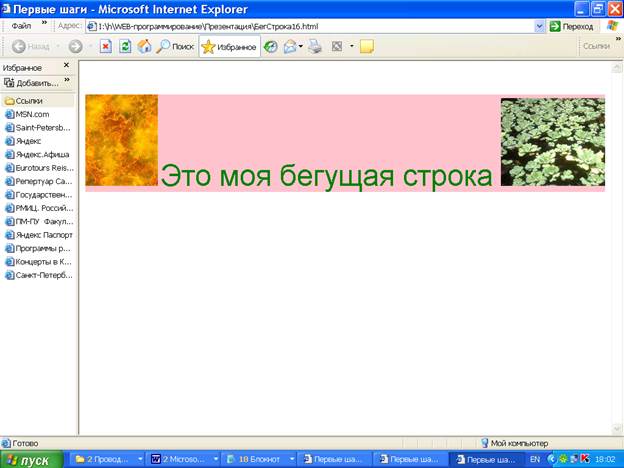Click the Windows flag throbber logo
The image size is (624, 468).
click(613, 26)
